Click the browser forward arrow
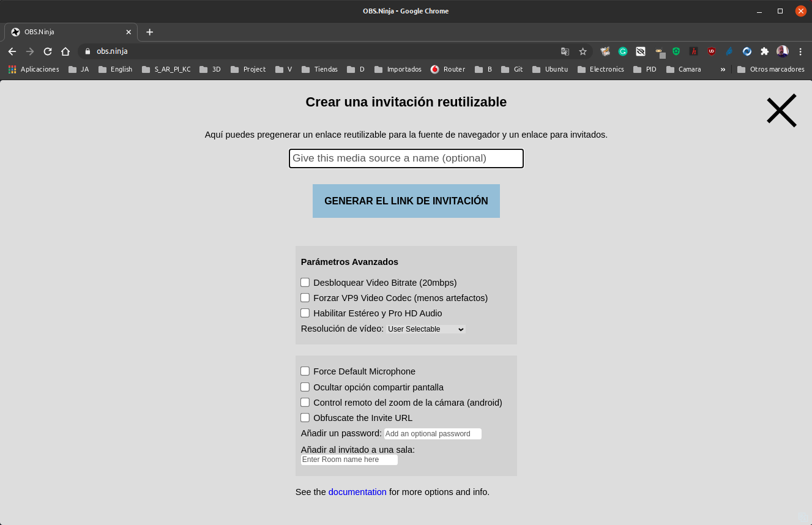Screen dimensions: 812x525 pos(30,51)
